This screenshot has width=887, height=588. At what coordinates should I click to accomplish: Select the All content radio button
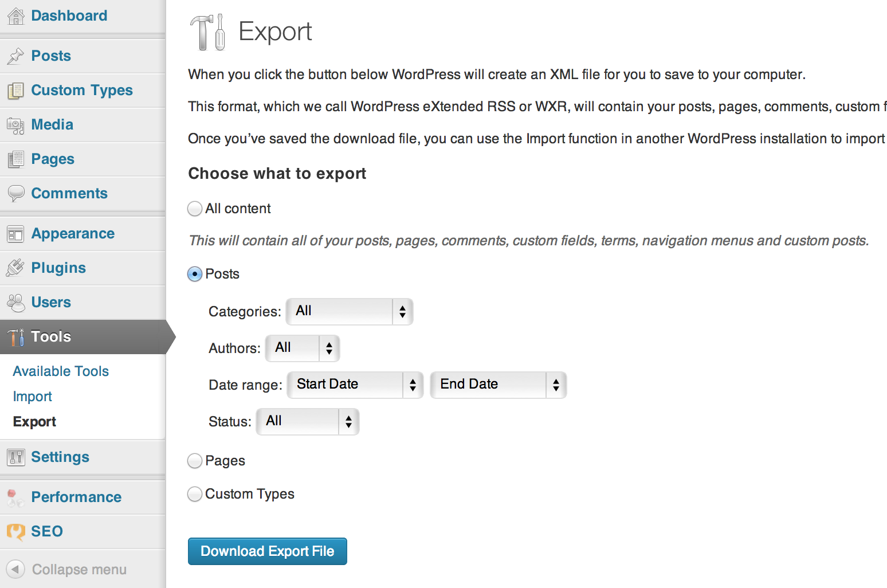tap(195, 209)
